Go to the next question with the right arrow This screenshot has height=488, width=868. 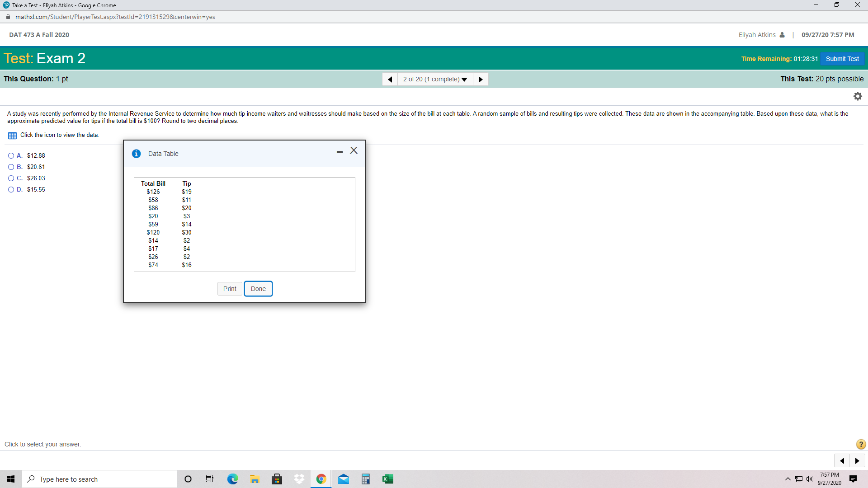(481, 79)
